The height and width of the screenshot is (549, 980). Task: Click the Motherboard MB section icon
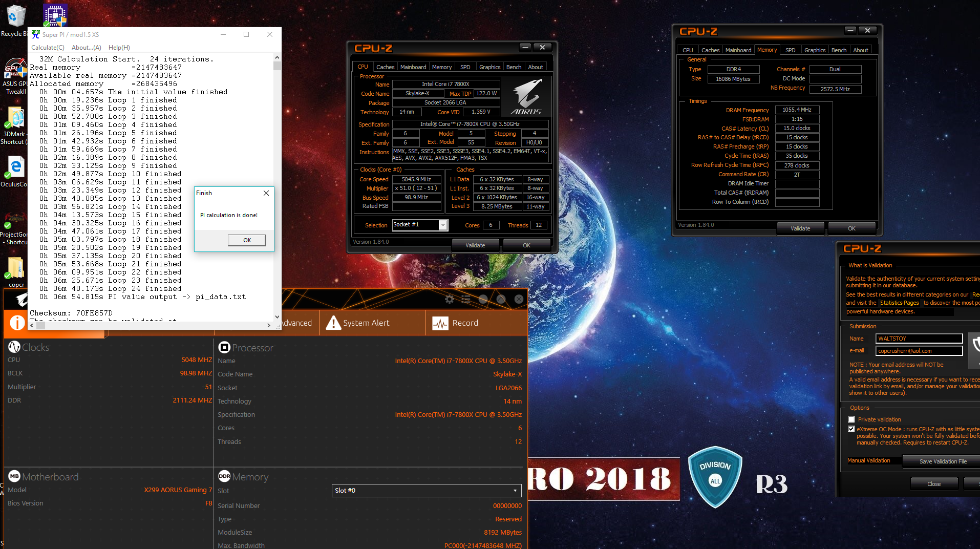click(14, 476)
